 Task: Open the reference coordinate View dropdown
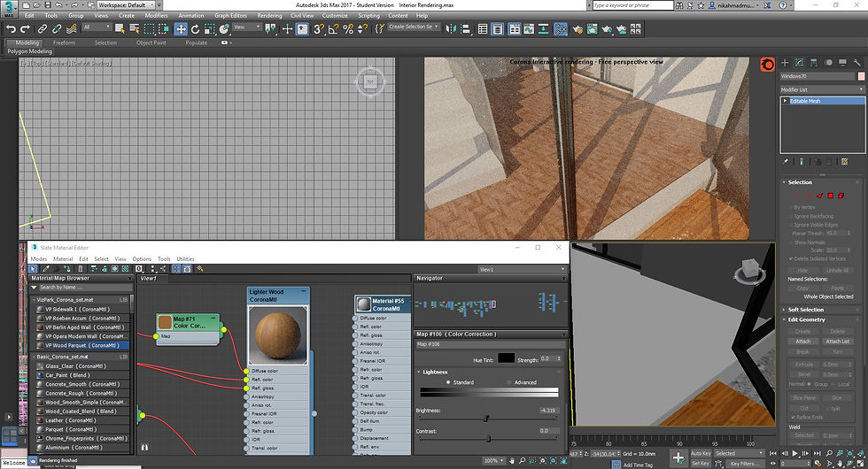246,27
